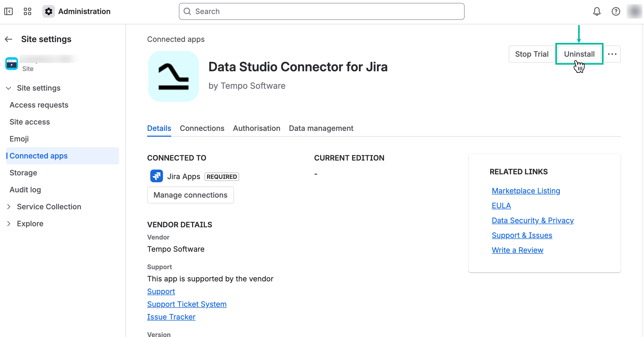The height and width of the screenshot is (337, 644).
Task: Switch to the Details tab
Action: tap(159, 128)
